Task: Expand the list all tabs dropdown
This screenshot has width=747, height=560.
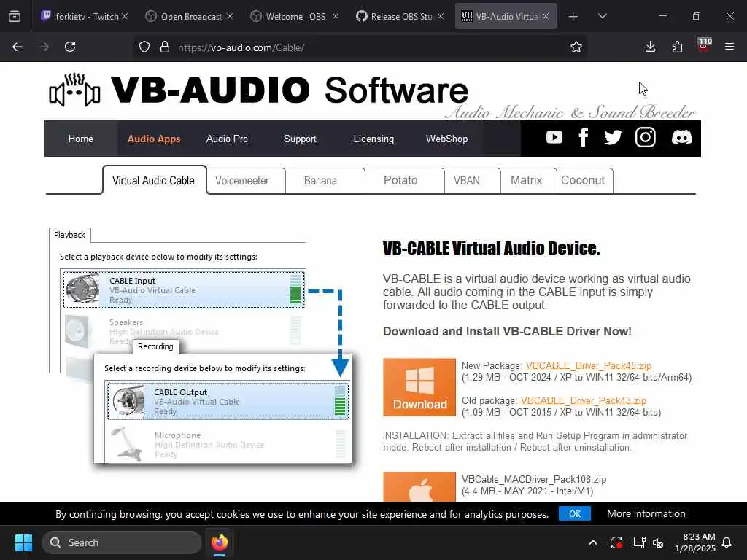Action: [x=602, y=16]
